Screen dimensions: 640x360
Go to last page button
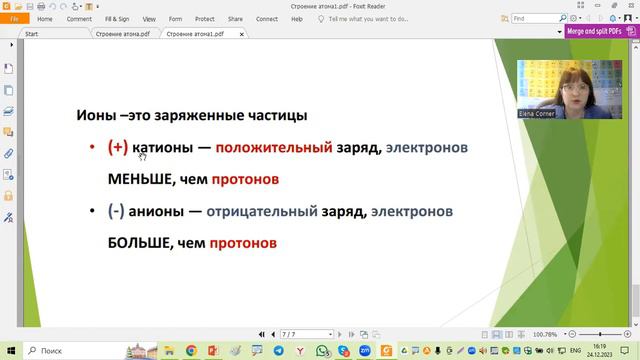[351, 334]
